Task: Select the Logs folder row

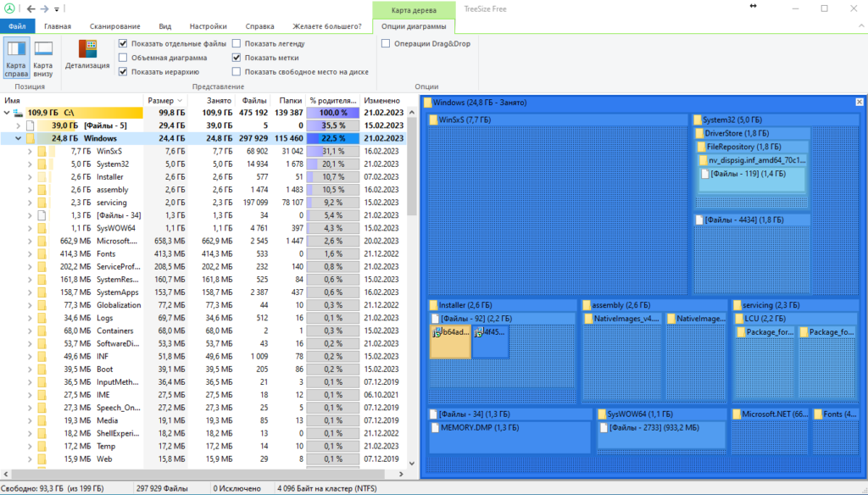Action: 203,318
